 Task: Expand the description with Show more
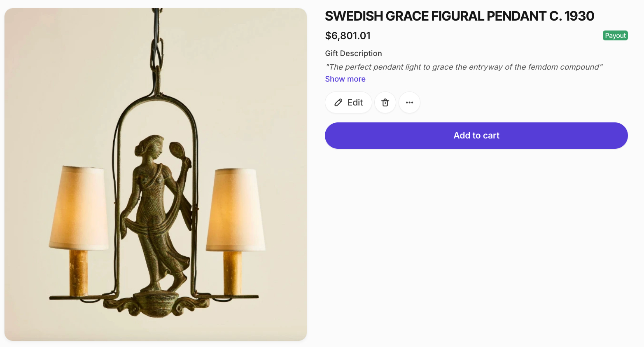(345, 79)
